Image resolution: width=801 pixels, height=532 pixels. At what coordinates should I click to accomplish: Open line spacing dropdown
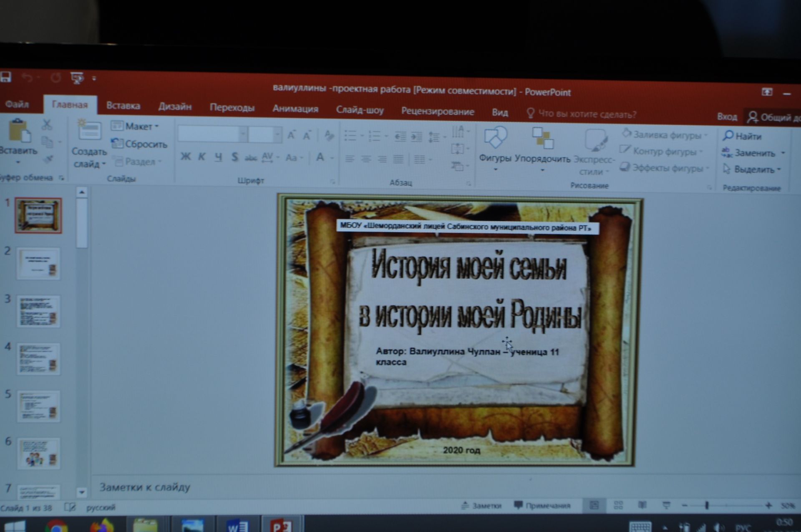pyautogui.click(x=437, y=137)
